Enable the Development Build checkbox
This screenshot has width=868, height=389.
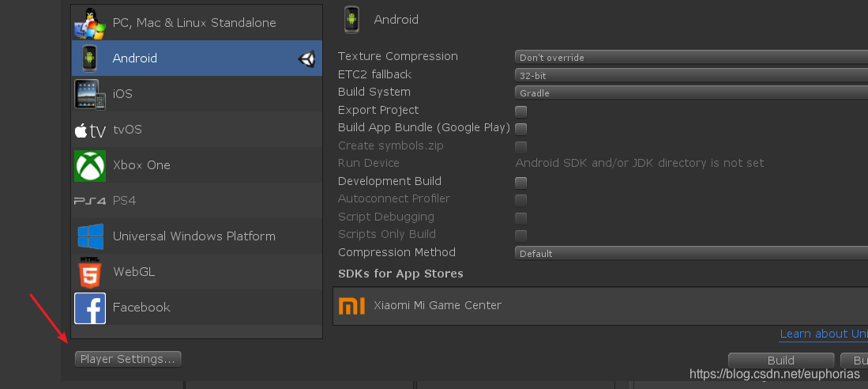click(521, 182)
